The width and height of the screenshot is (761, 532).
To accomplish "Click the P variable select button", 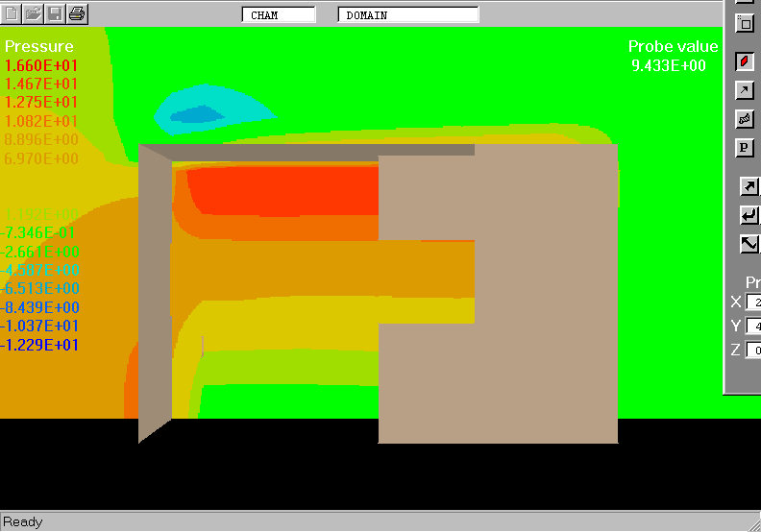I will (745, 148).
